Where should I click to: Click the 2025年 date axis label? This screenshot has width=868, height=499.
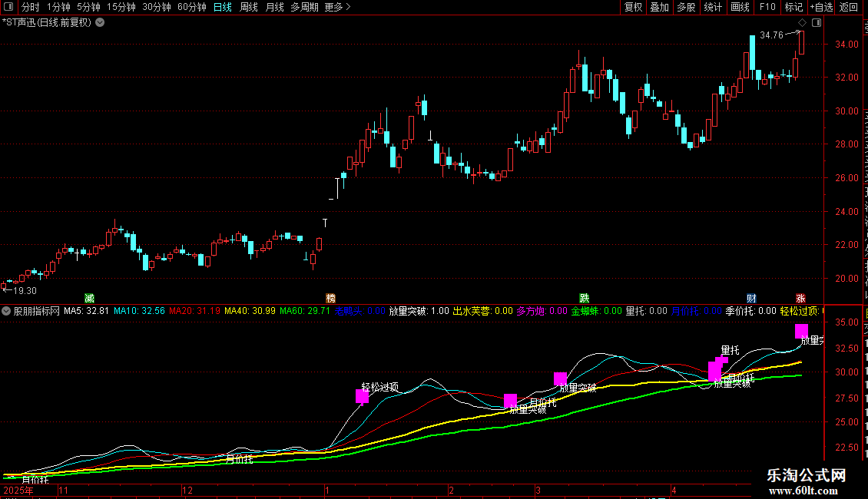tap(18, 490)
